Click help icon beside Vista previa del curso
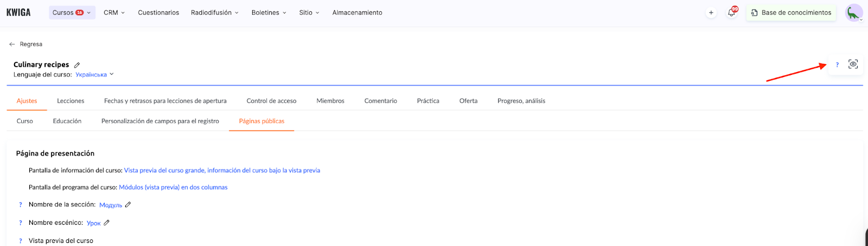Screen dimensions: 868x246 (x=21, y=241)
